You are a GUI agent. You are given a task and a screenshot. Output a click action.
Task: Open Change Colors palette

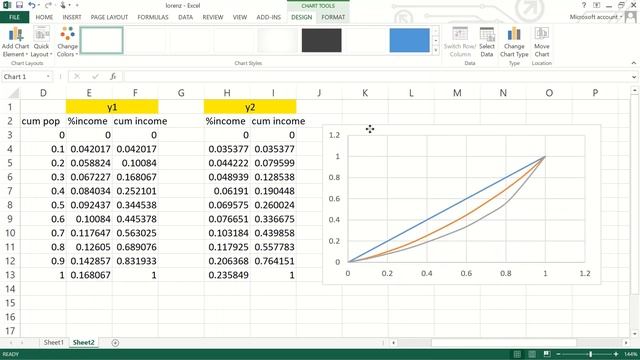click(x=67, y=42)
